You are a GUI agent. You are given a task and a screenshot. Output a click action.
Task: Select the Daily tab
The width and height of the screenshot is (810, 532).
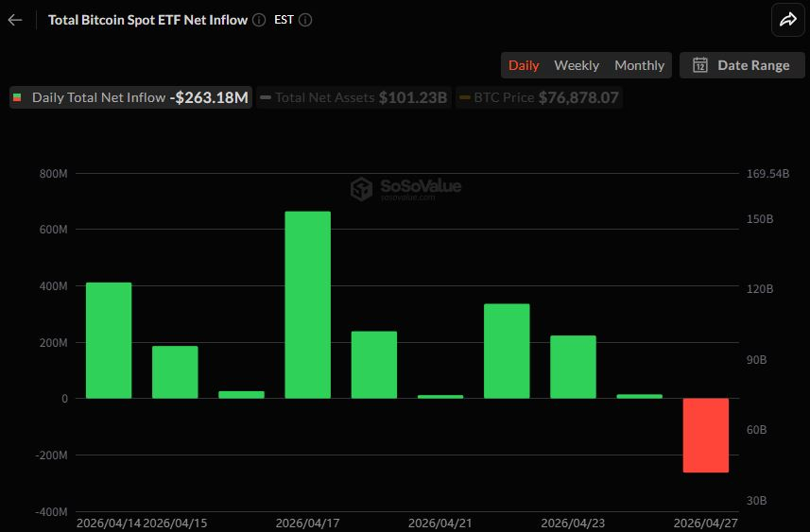click(x=524, y=65)
